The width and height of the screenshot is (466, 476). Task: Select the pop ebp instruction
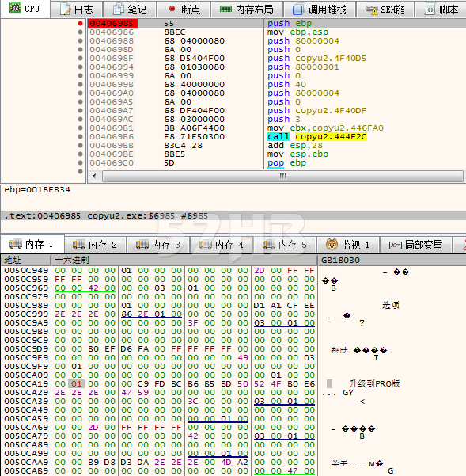pyautogui.click(x=286, y=162)
